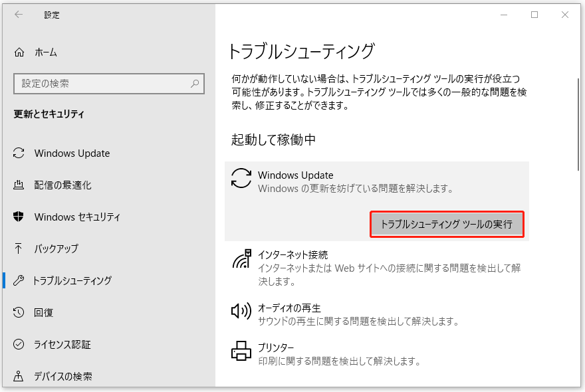Focus the 設定の検索 search field

[109, 84]
